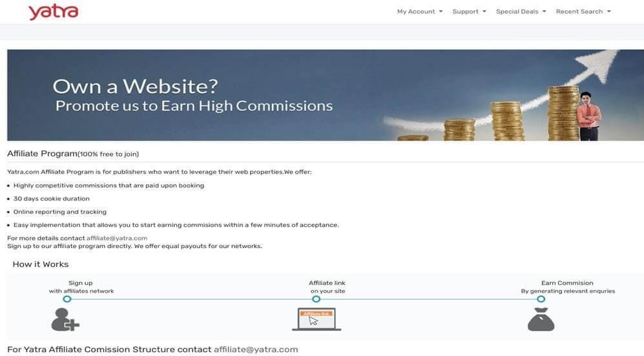
Task: Click the 'Affiliate Program' heading
Action: (42, 154)
